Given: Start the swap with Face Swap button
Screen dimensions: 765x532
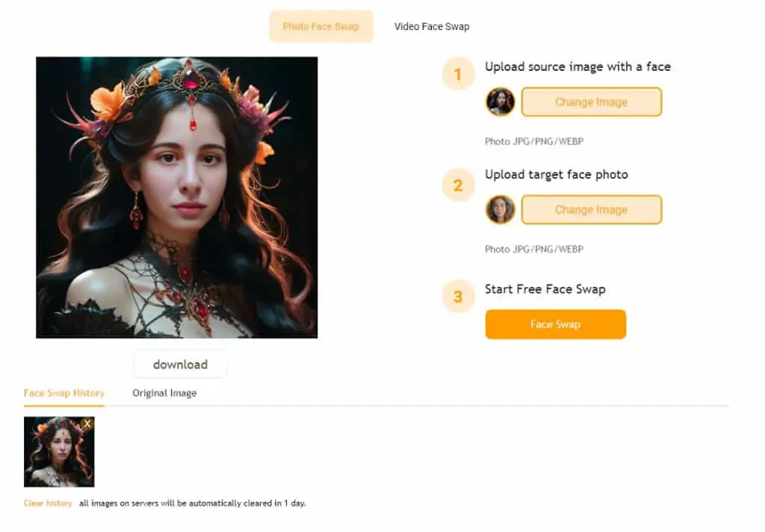Looking at the screenshot, I should coord(555,324).
